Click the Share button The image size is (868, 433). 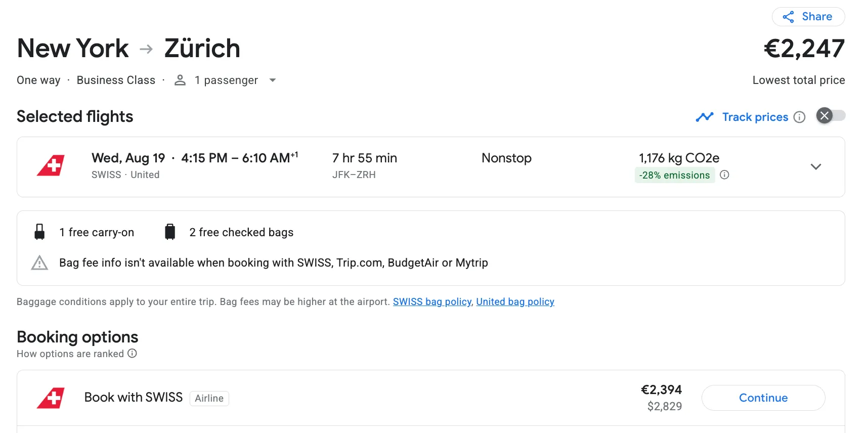tap(808, 17)
